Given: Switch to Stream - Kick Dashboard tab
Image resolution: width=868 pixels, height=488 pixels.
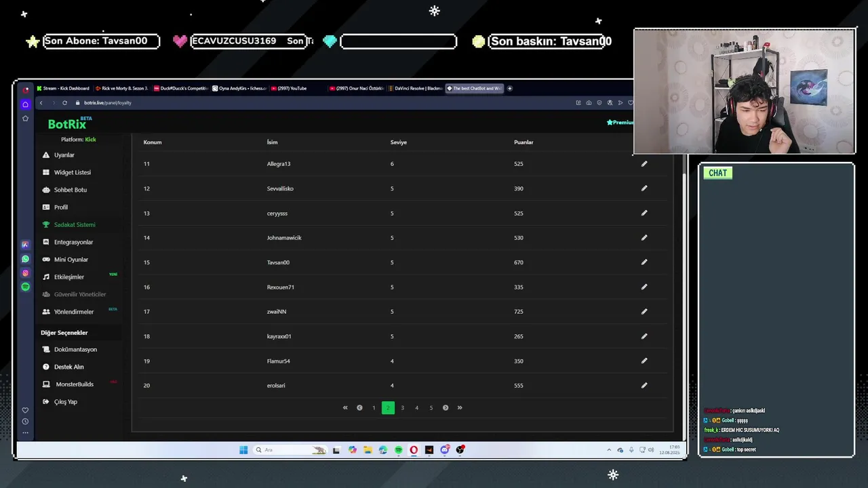Looking at the screenshot, I should 63,88.
